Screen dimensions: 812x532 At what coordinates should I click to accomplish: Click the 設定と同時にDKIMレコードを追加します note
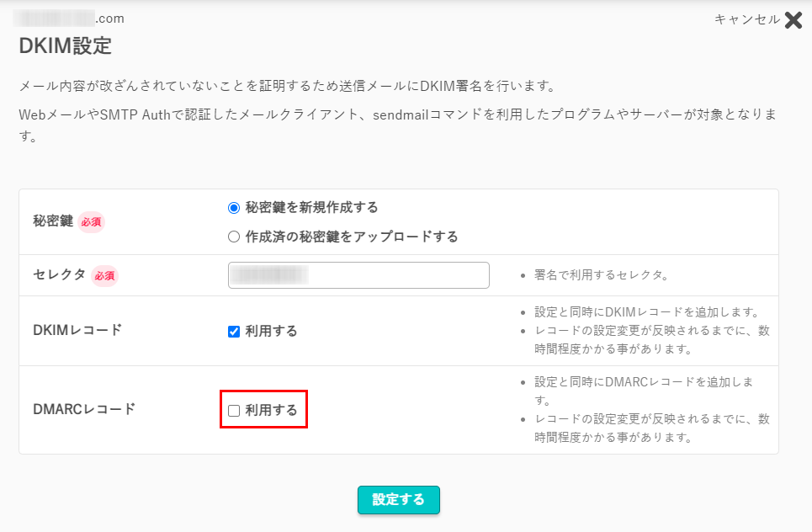pos(646,312)
